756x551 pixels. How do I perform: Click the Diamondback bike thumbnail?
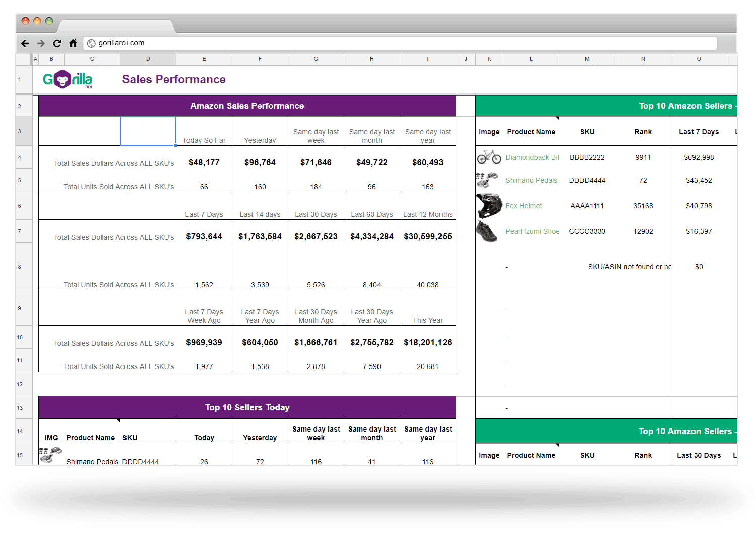(489, 157)
